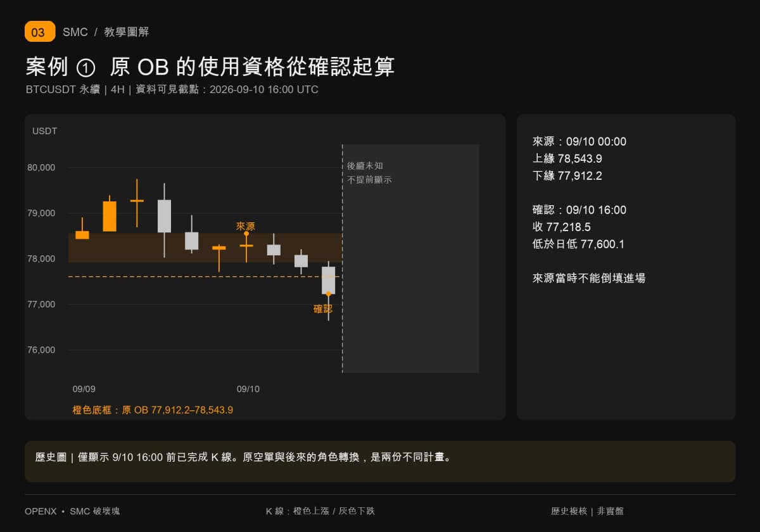Select the final gray 確認 candle body
The image size is (760, 532).
[328, 281]
